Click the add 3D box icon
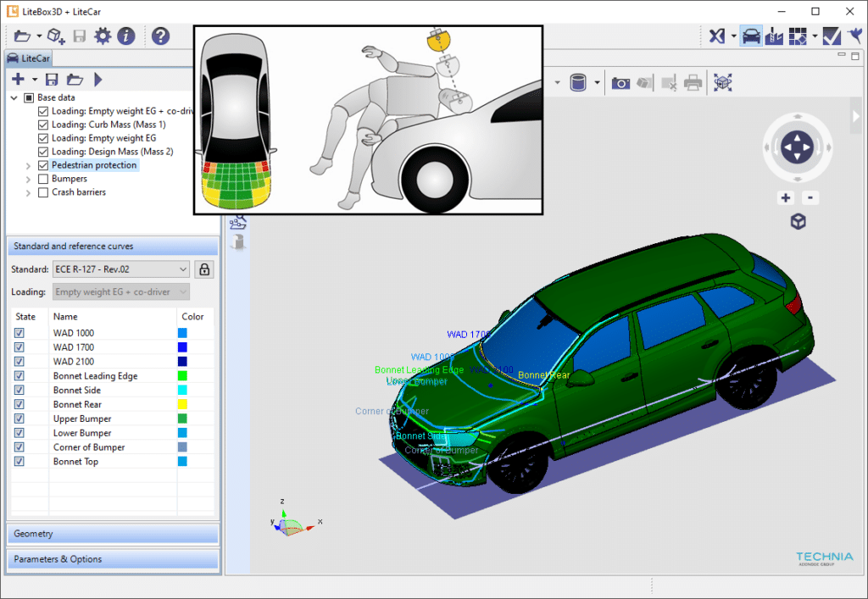The image size is (868, 599). point(56,36)
